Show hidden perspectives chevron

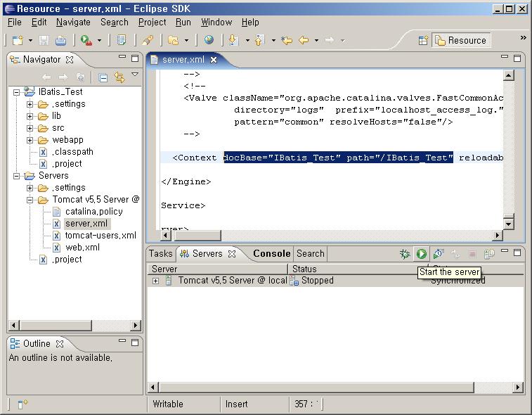[x=523, y=37]
